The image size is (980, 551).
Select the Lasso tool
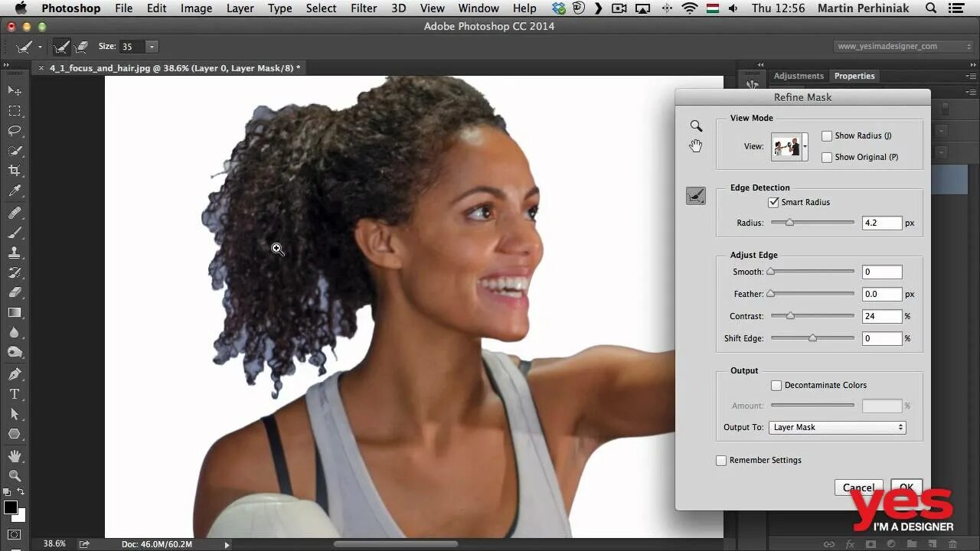tap(15, 131)
